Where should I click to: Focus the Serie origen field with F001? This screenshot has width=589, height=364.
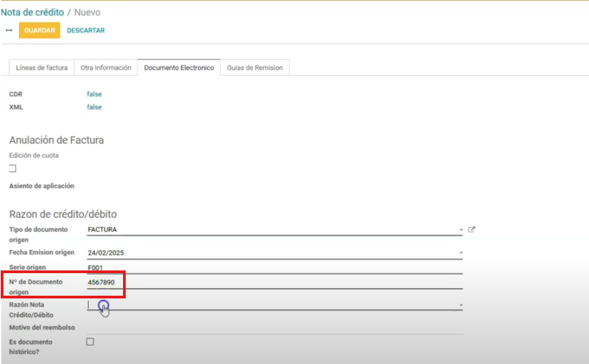[273, 268]
